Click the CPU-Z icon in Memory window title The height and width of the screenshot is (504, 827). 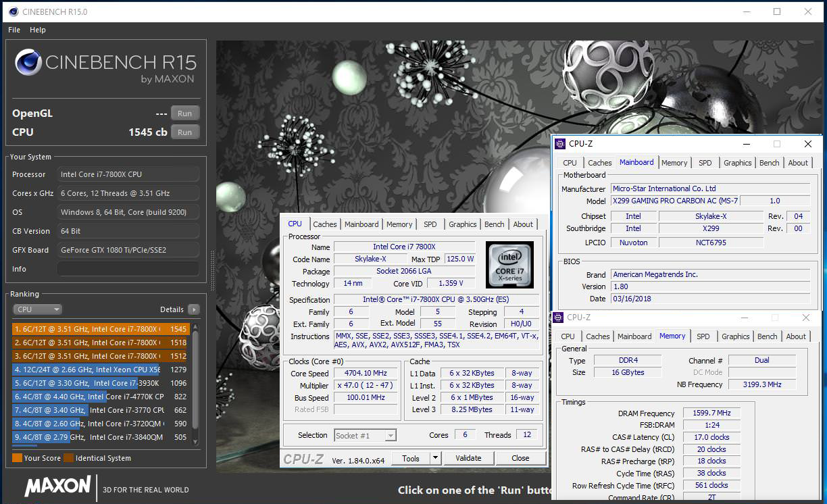click(x=558, y=318)
